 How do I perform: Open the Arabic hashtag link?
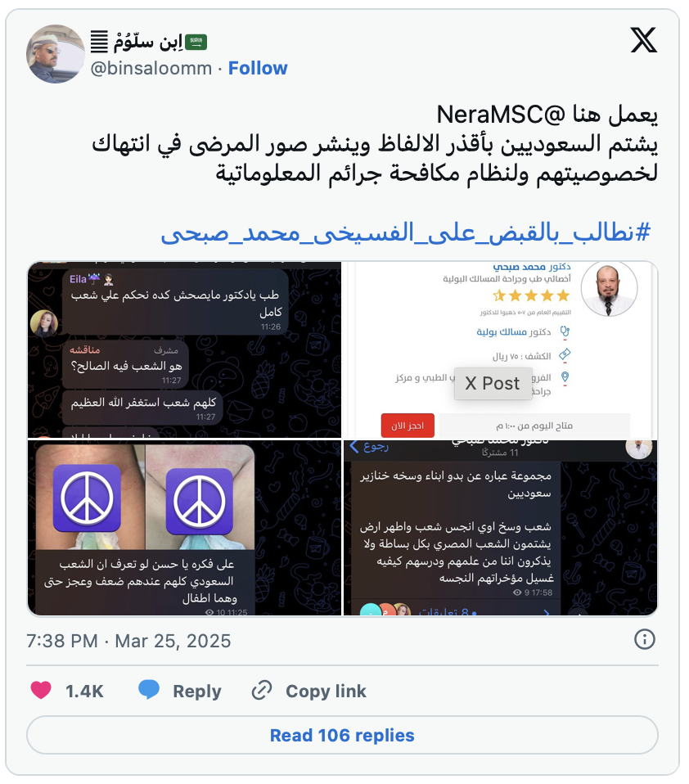pos(406,233)
